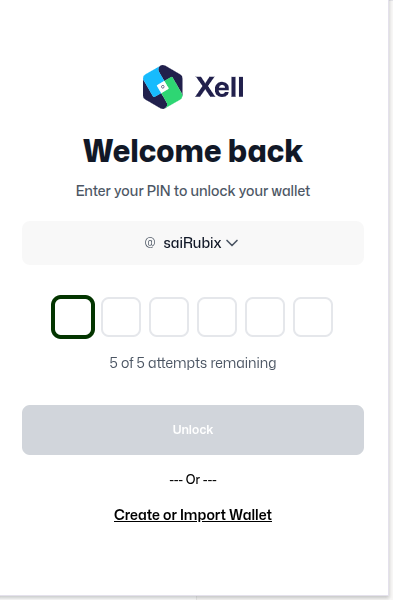This screenshot has height=600, width=393.
Task: Open the Create or Import Wallet link
Action: point(193,515)
